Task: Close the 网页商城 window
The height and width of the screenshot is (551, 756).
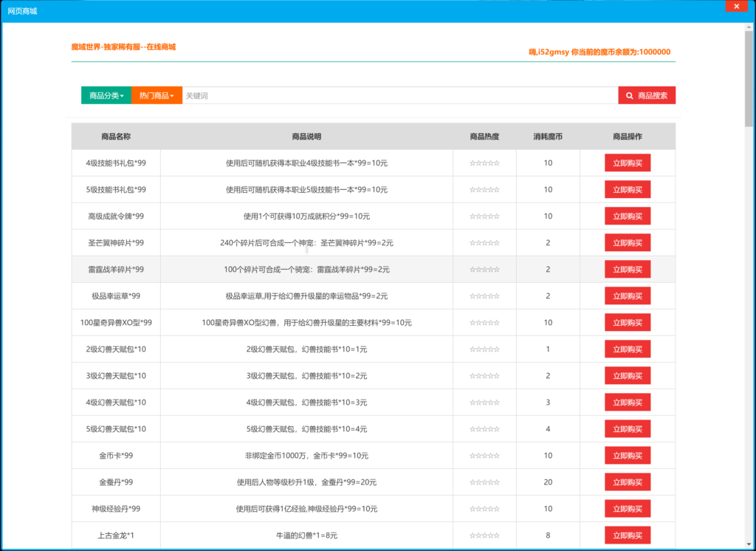Action: coord(736,6)
